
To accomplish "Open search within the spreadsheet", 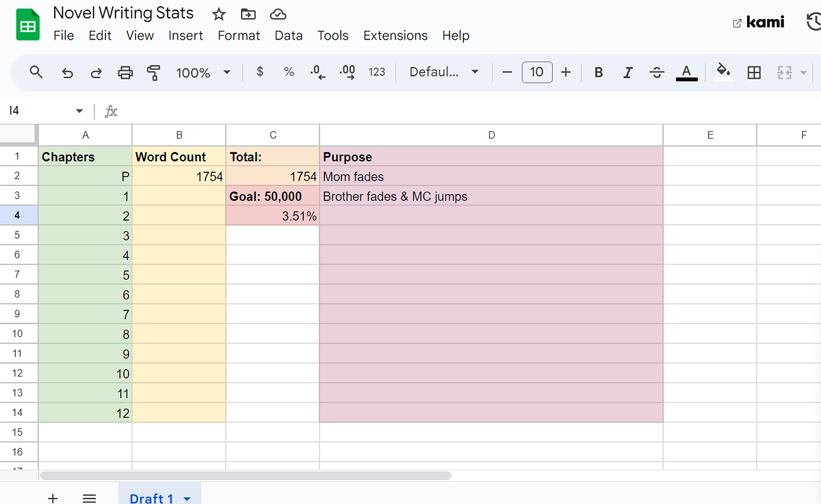I will pyautogui.click(x=36, y=72).
